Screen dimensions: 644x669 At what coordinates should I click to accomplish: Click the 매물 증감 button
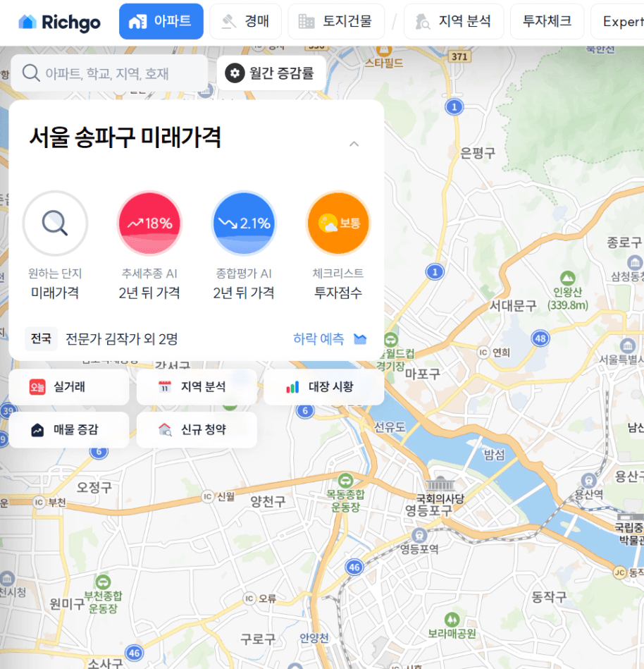(x=68, y=429)
